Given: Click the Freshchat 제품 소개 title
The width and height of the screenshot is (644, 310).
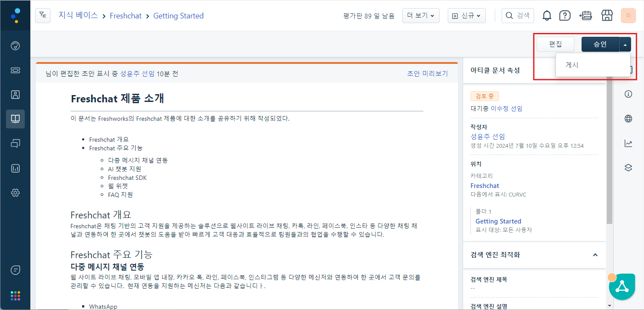Looking at the screenshot, I should 117,98.
